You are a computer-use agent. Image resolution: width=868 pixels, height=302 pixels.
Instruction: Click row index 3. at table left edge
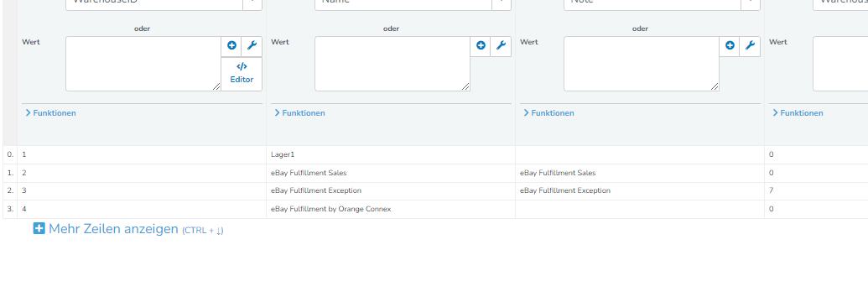click(10, 209)
